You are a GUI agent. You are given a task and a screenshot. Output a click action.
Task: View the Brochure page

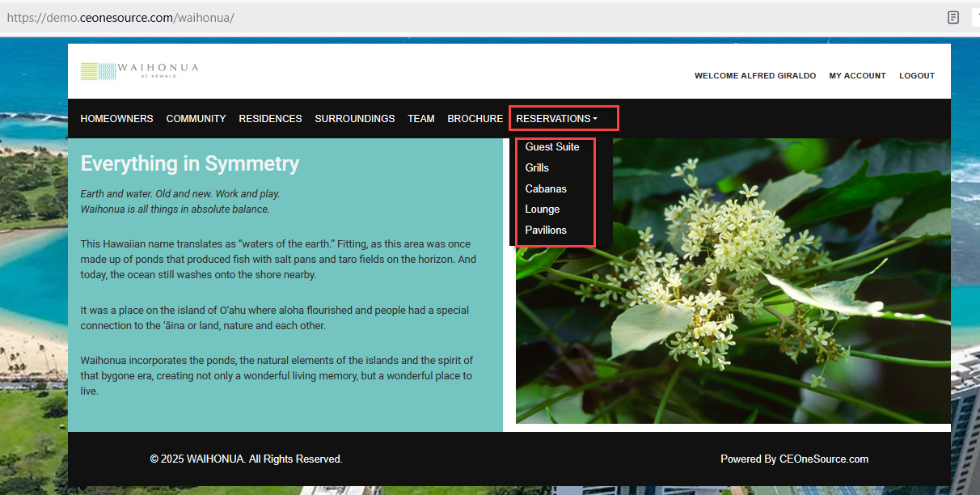click(x=475, y=119)
